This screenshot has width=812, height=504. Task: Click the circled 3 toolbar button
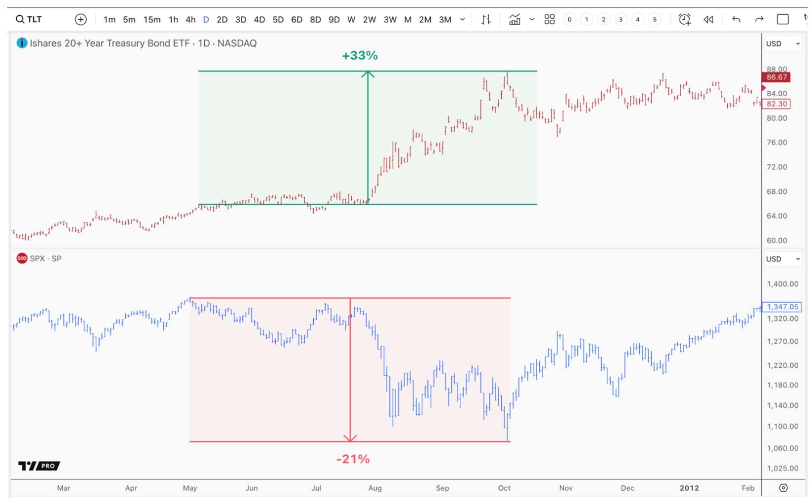(621, 19)
